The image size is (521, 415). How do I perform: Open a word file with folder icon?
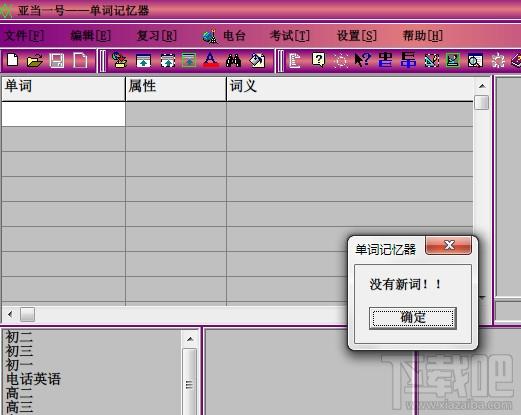tap(35, 61)
